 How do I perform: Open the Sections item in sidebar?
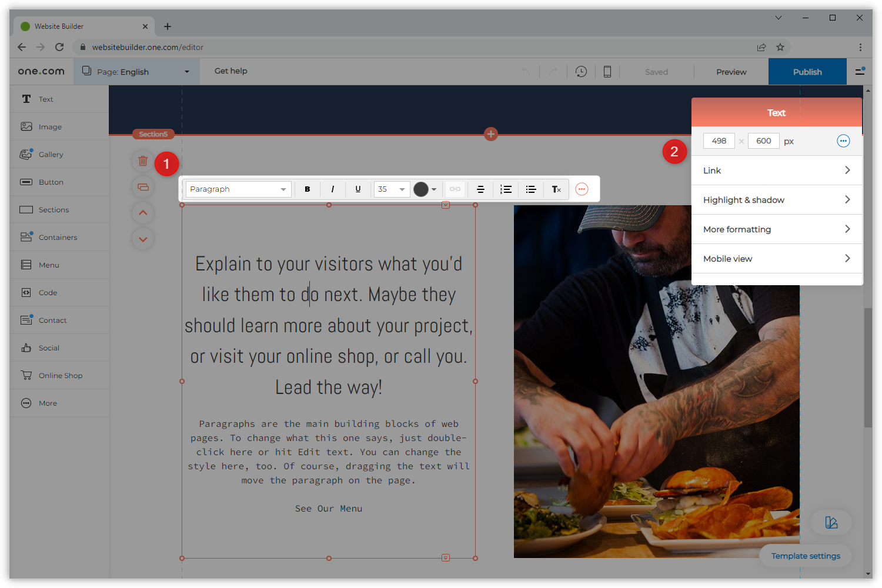point(54,210)
